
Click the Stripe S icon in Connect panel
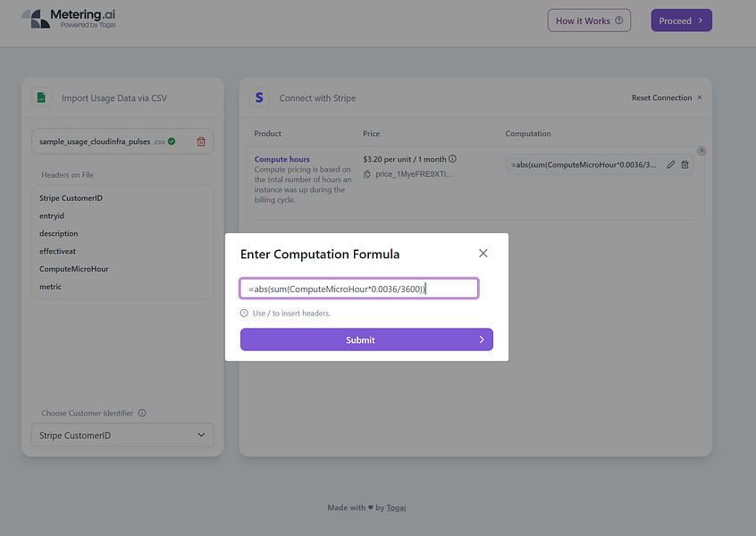[x=259, y=98]
